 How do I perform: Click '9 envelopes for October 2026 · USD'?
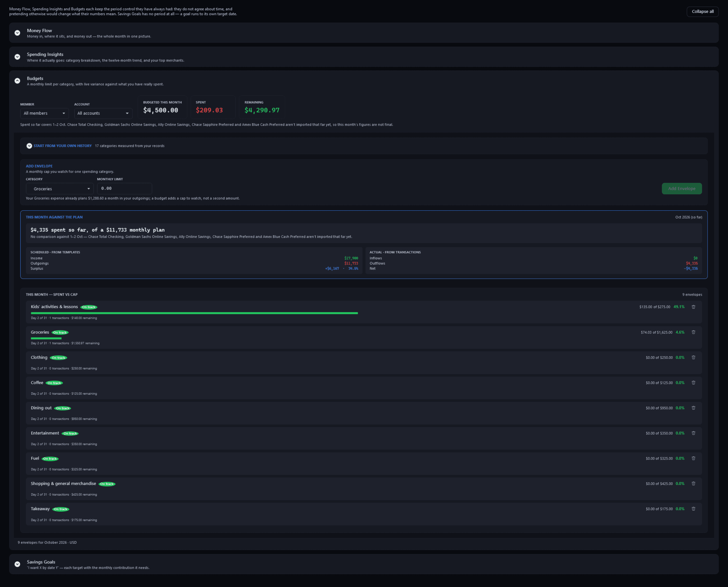click(47, 542)
